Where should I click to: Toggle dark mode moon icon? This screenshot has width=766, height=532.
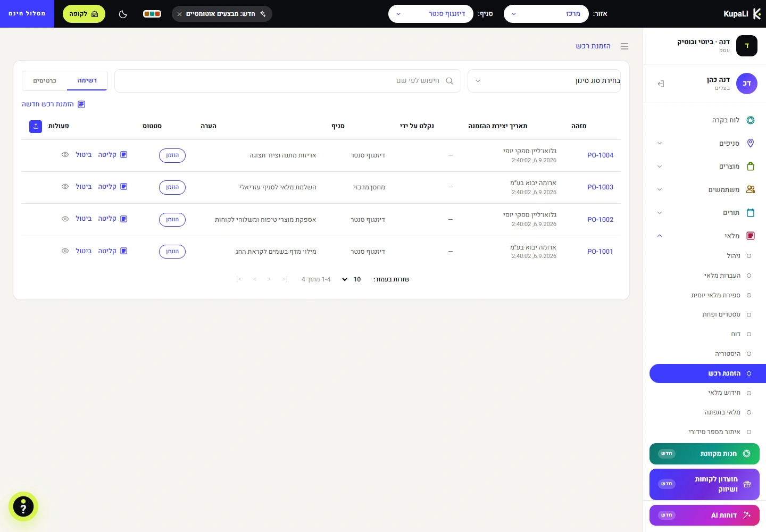coord(123,14)
